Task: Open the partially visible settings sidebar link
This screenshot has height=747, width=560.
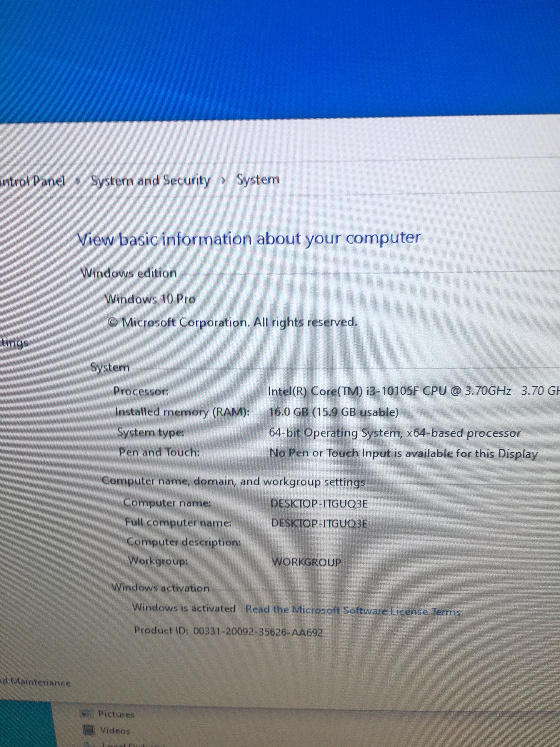Action: [14, 343]
